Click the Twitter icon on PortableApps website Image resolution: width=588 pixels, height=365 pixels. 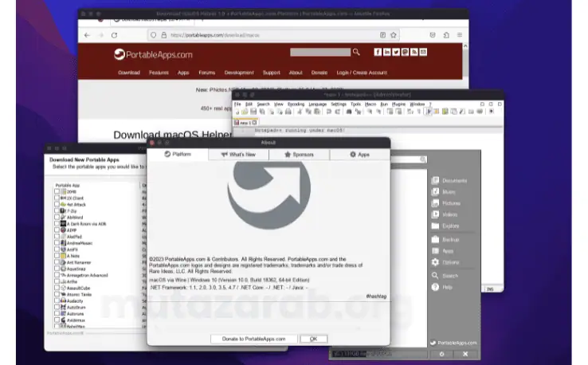tap(396, 52)
